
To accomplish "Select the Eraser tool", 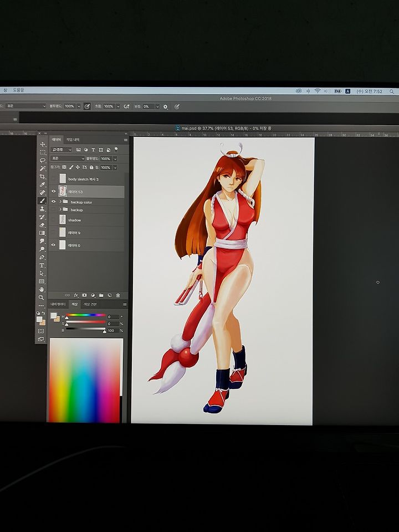I will (43, 225).
